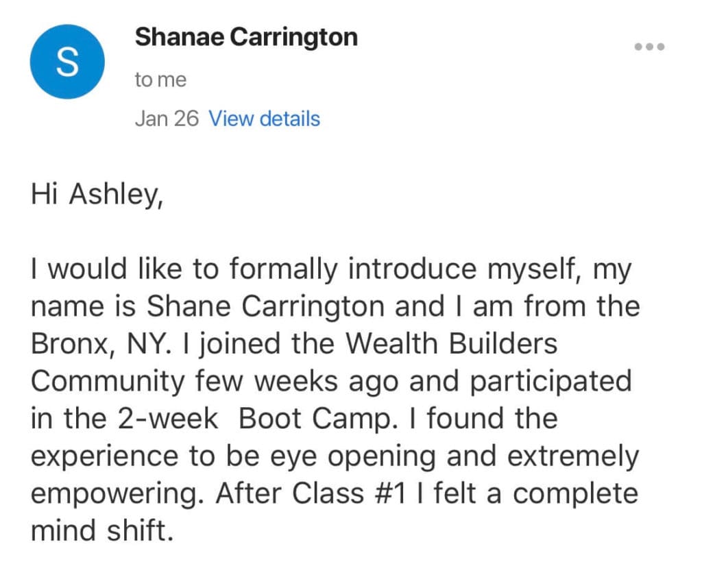Expand the 'to me' recipient line
The height and width of the screenshot is (588, 702).
pos(160,80)
